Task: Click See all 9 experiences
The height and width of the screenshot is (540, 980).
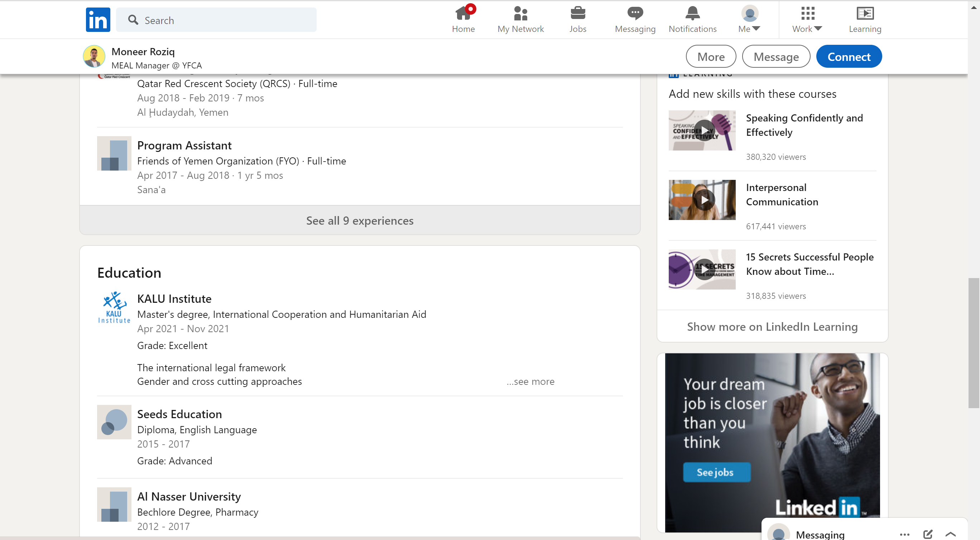Action: click(x=360, y=220)
